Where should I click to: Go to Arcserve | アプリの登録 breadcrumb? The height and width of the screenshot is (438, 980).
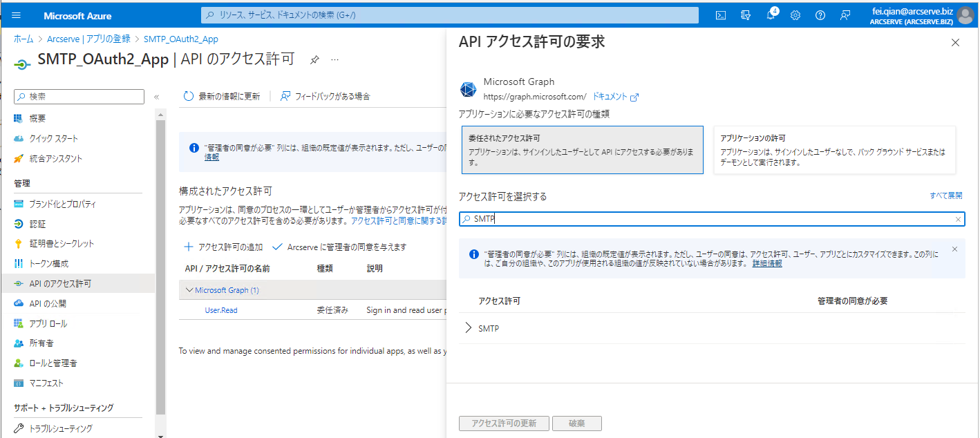point(89,39)
